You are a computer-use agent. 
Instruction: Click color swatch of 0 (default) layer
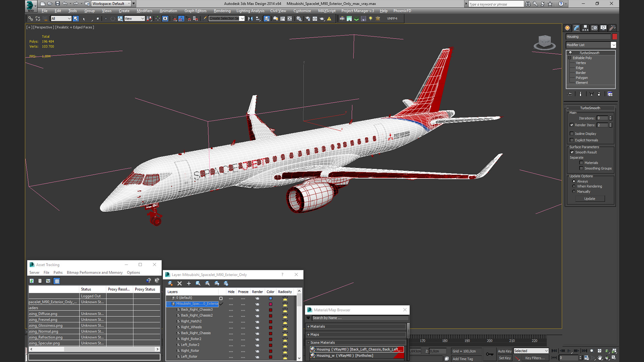270,298
